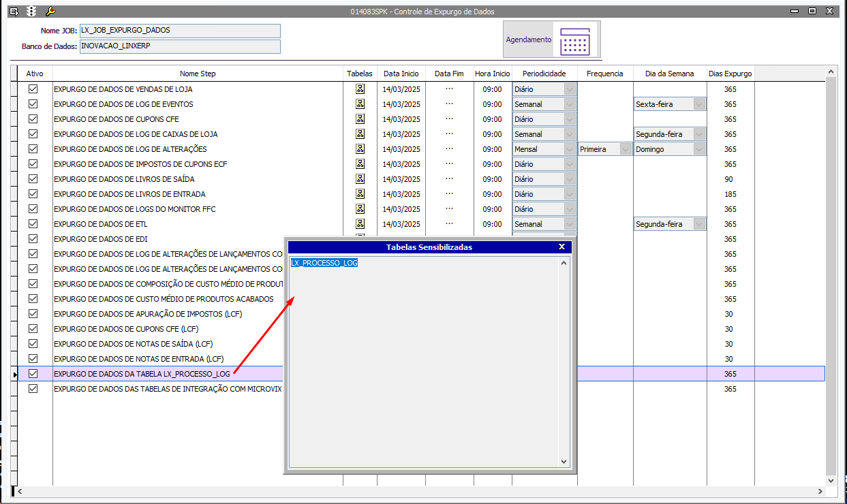Viewport: 847px width, 504px height.
Task: Open Mensal Periodicidade dropdown
Action: coord(570,149)
